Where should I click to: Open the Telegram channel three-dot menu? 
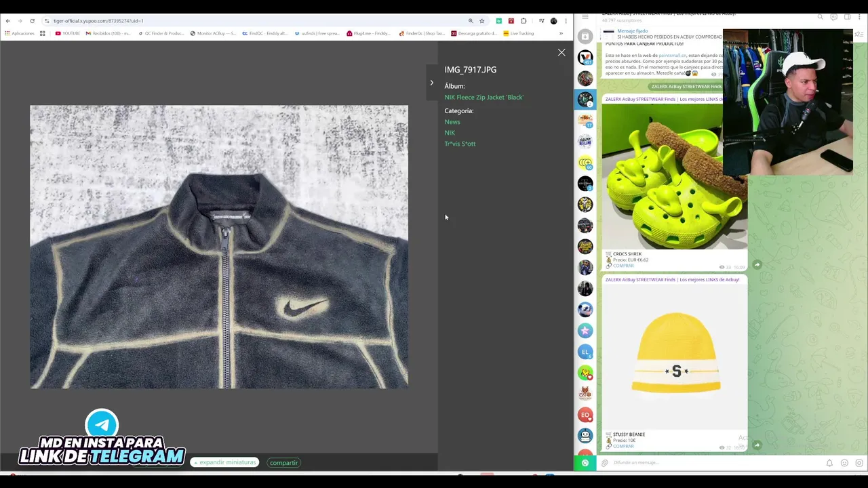(x=860, y=16)
